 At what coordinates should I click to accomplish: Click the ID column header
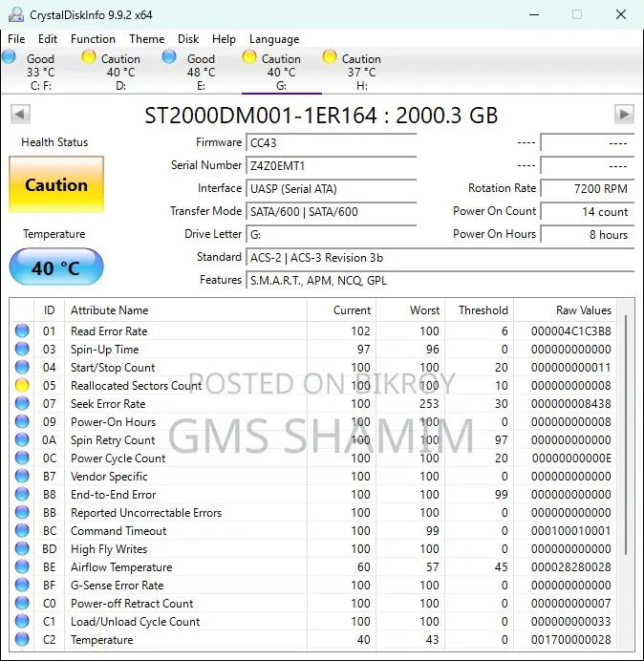pyautogui.click(x=50, y=310)
